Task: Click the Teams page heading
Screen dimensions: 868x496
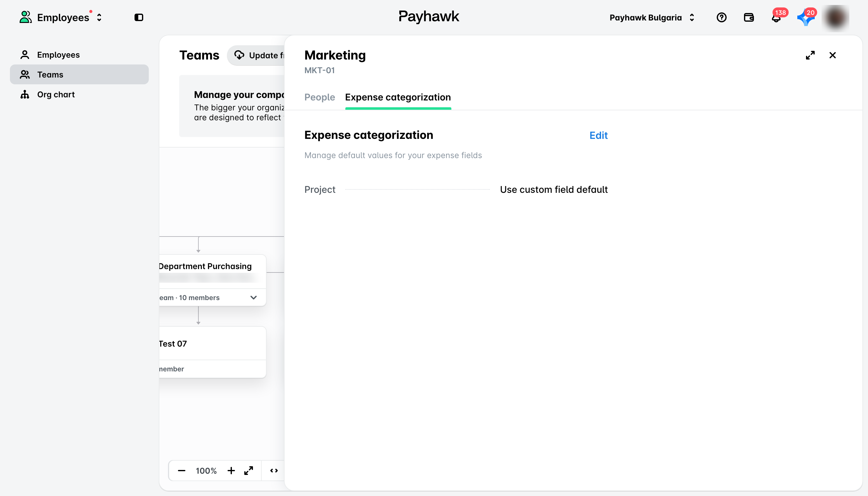Action: 199,55
